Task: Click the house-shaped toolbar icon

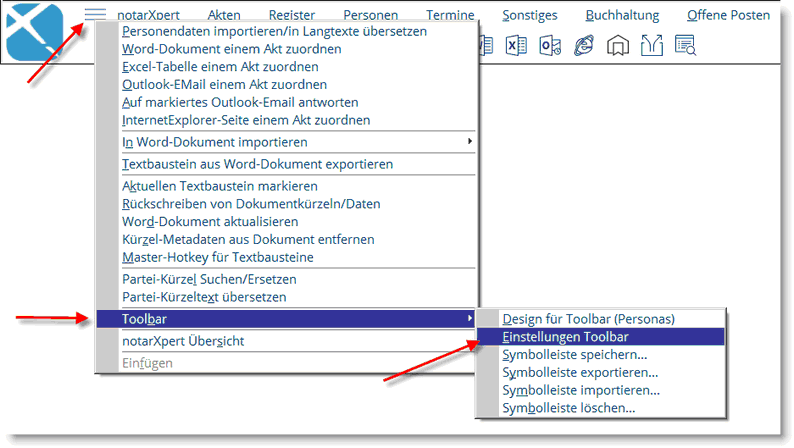Action: pos(618,46)
